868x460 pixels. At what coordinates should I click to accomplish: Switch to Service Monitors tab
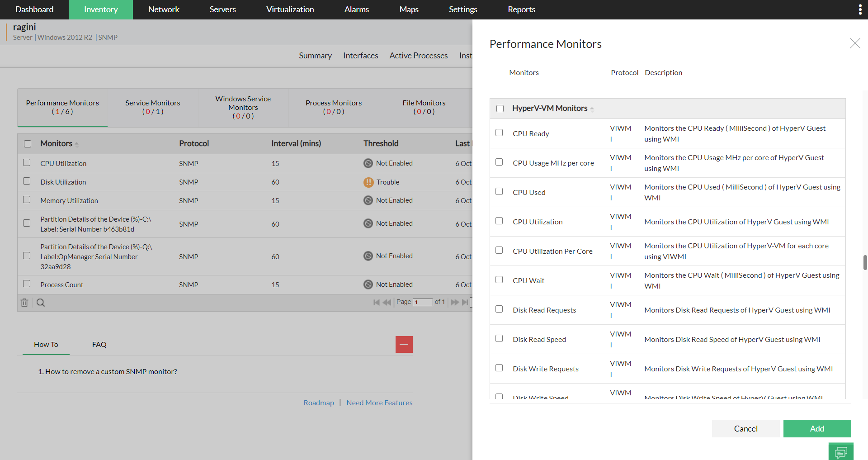(153, 107)
